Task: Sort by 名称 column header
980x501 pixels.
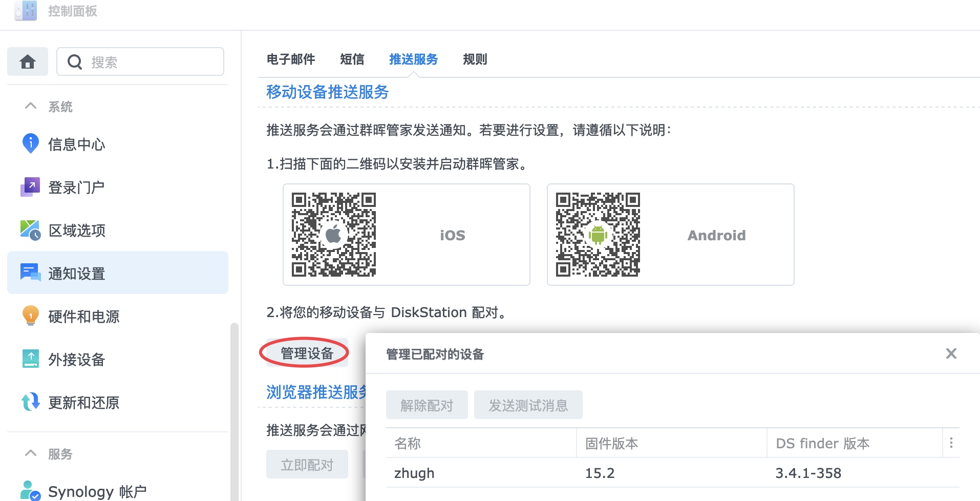Action: 481,443
